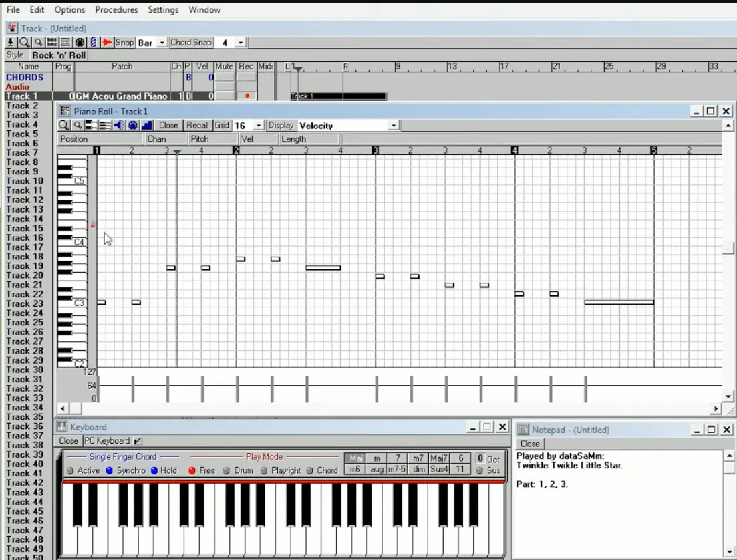Viewport: 737px width, 560px height.
Task: Click Close button in Notepad window
Action: (530, 444)
